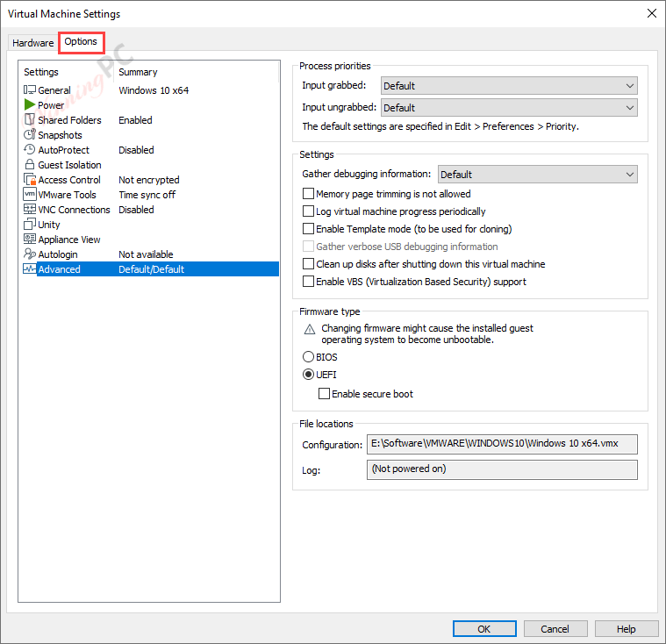The width and height of the screenshot is (666, 644).
Task: Select the Guest Isolation label
Action: click(69, 165)
